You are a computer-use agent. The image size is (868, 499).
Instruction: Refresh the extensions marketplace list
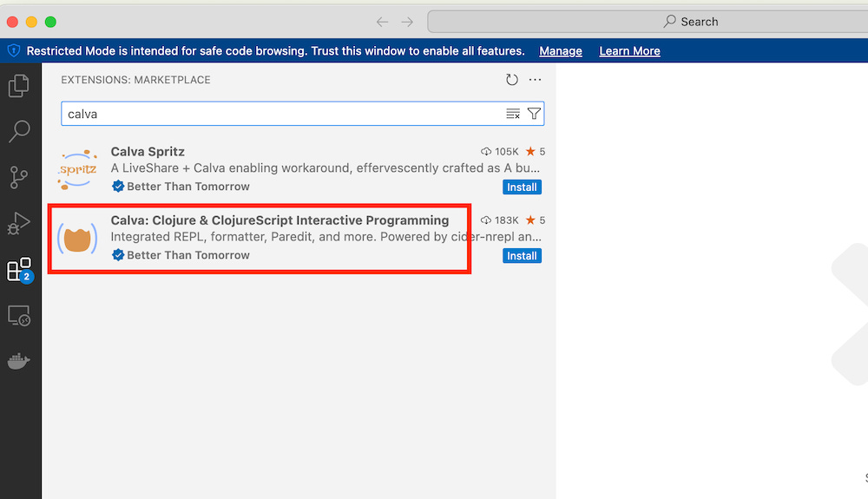coord(512,80)
